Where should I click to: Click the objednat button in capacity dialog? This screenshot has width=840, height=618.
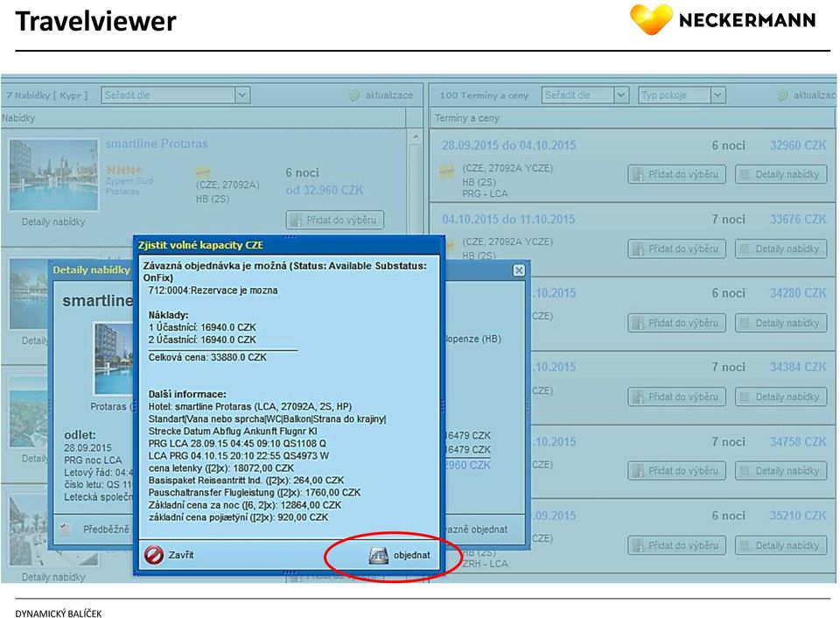click(400, 555)
